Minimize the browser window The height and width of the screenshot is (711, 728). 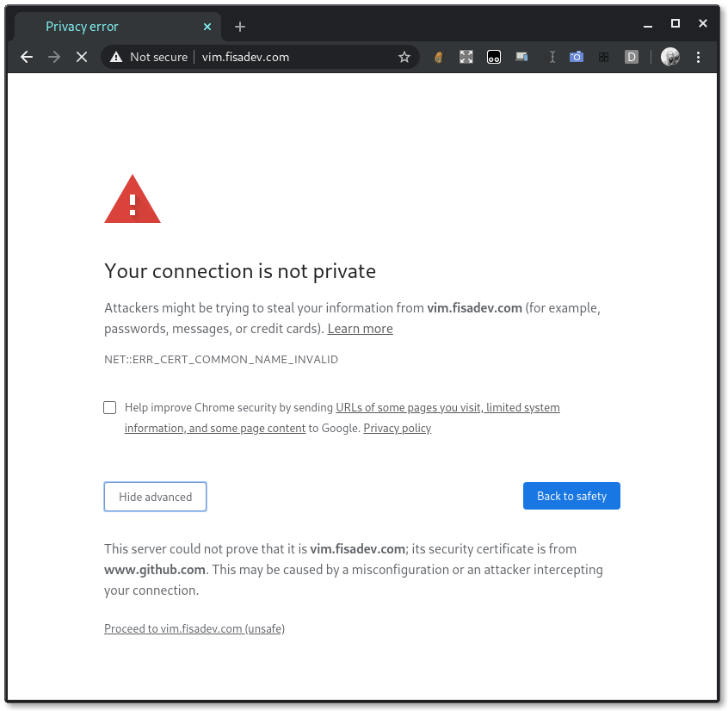[648, 26]
